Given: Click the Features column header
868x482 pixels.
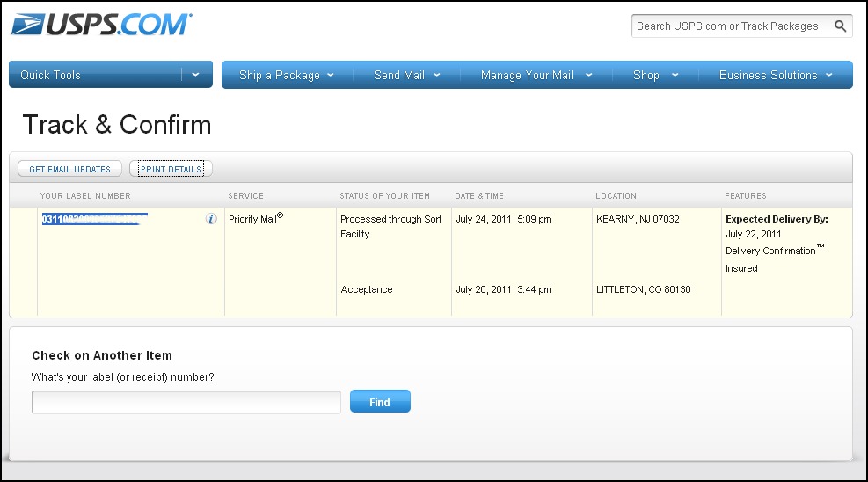Looking at the screenshot, I should [746, 196].
